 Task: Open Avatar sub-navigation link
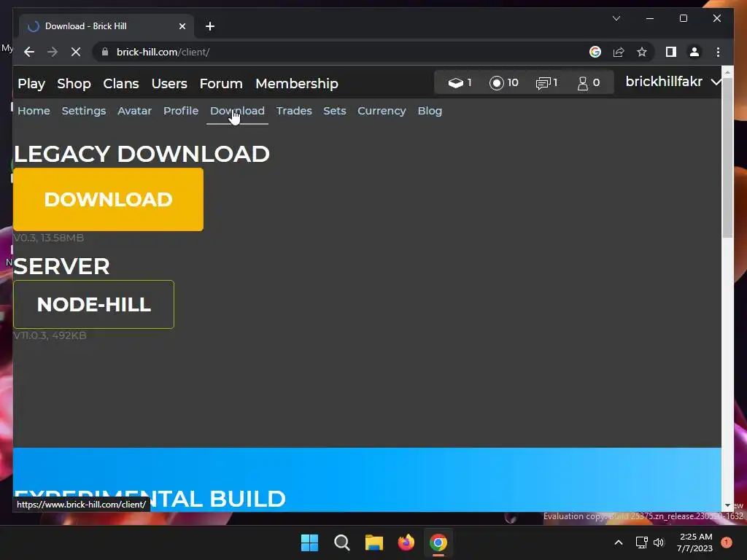coord(134,111)
